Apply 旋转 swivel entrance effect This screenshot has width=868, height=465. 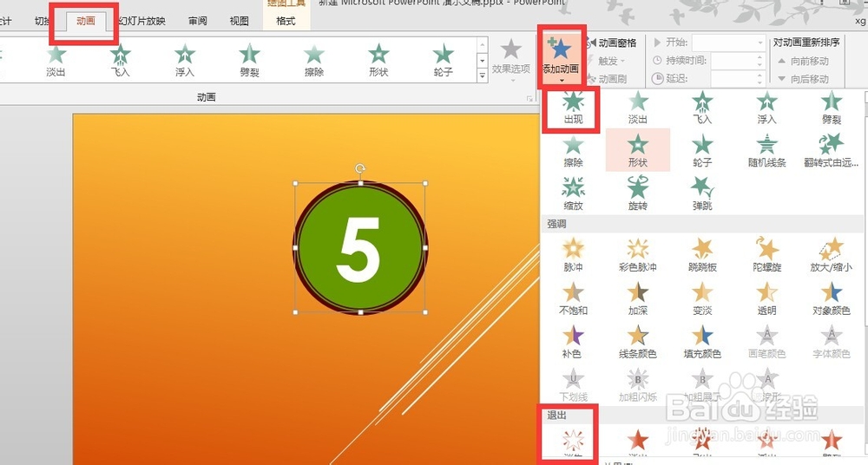tap(638, 193)
